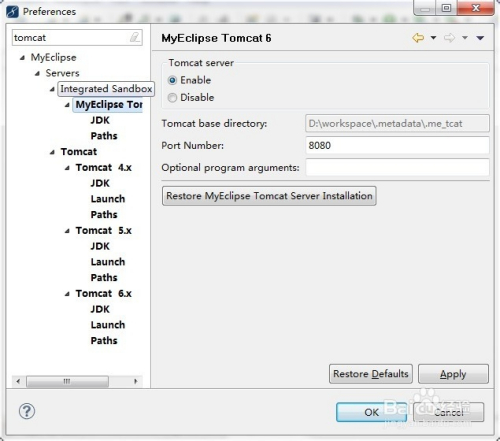Viewport: 500px width, 441px height.
Task: Click the horizontal scrollbar thumb in tree
Action: click(x=67, y=381)
